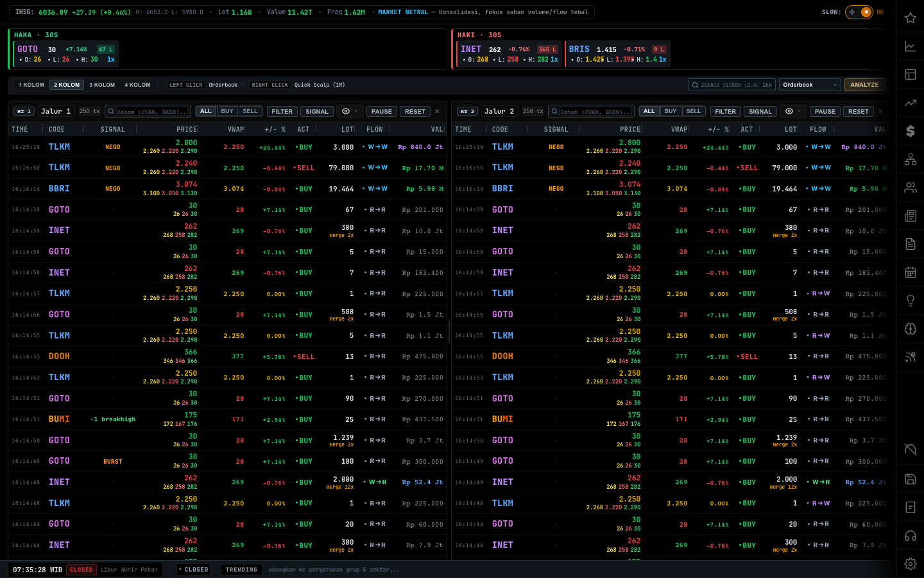The image size is (924, 578).
Task: Open the settings gear icon
Action: pyautogui.click(x=910, y=564)
